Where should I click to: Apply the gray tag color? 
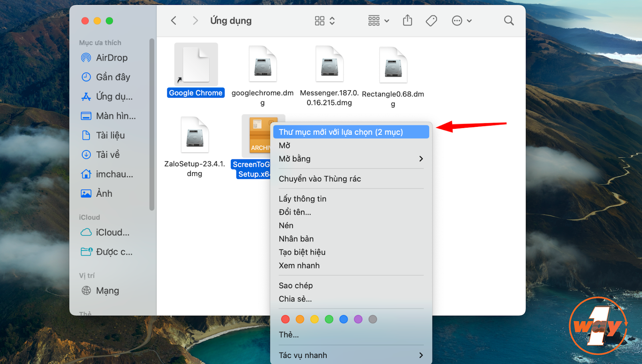click(373, 319)
